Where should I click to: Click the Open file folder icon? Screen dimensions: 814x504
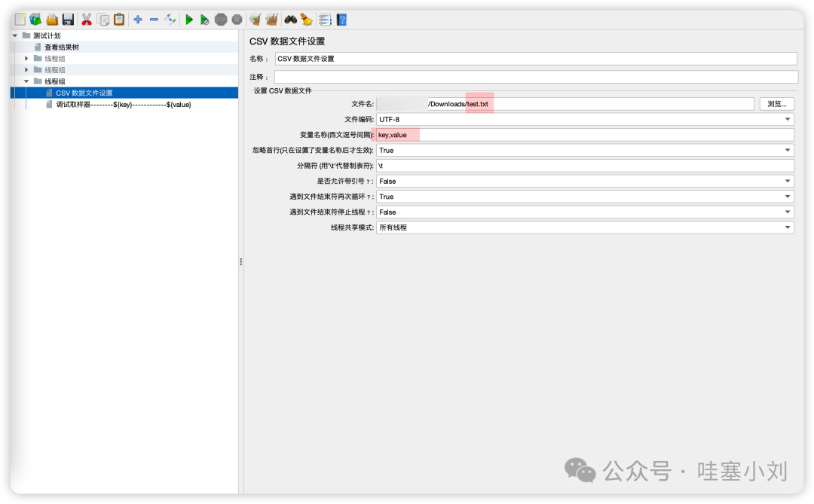[x=52, y=20]
